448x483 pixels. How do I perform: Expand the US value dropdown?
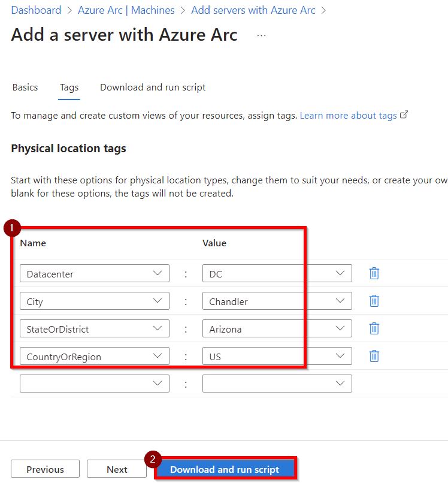277,356
